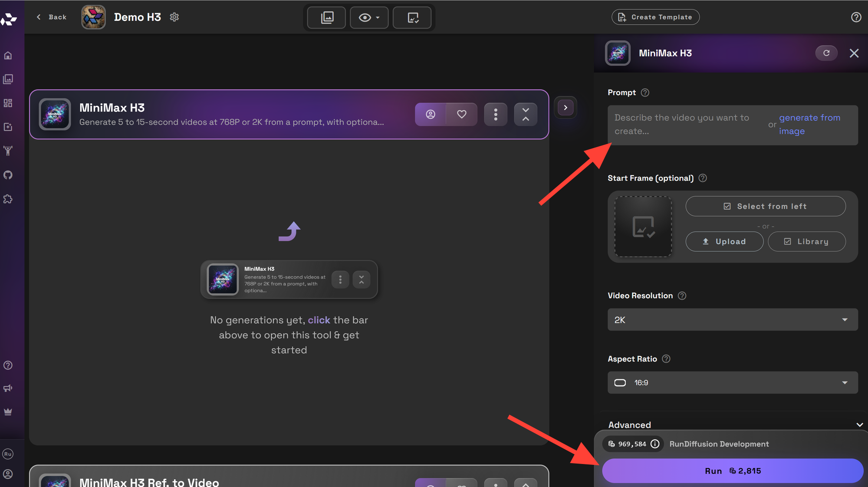The image size is (868, 487).
Task: Open the three-dot menu on the preview card
Action: [340, 280]
